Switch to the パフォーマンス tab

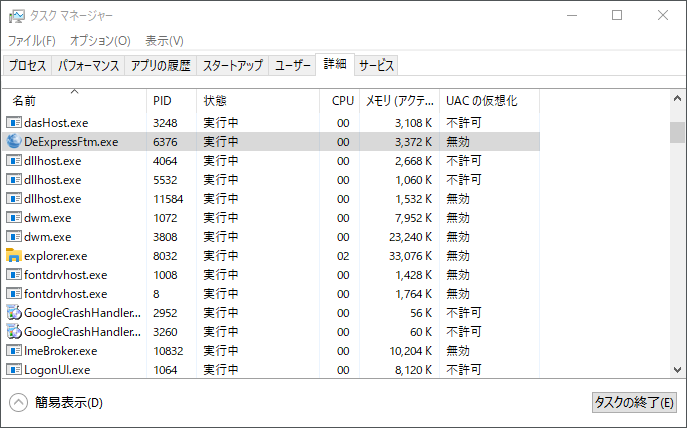pos(89,66)
